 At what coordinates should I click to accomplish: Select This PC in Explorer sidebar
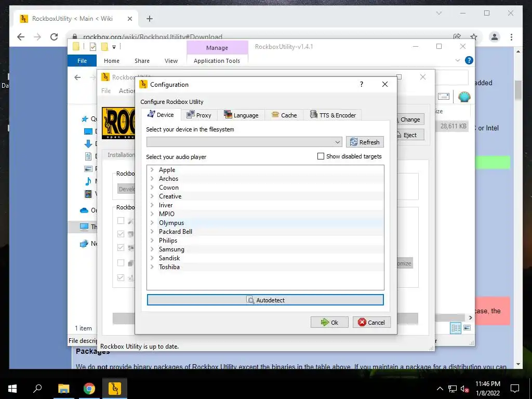(x=84, y=227)
